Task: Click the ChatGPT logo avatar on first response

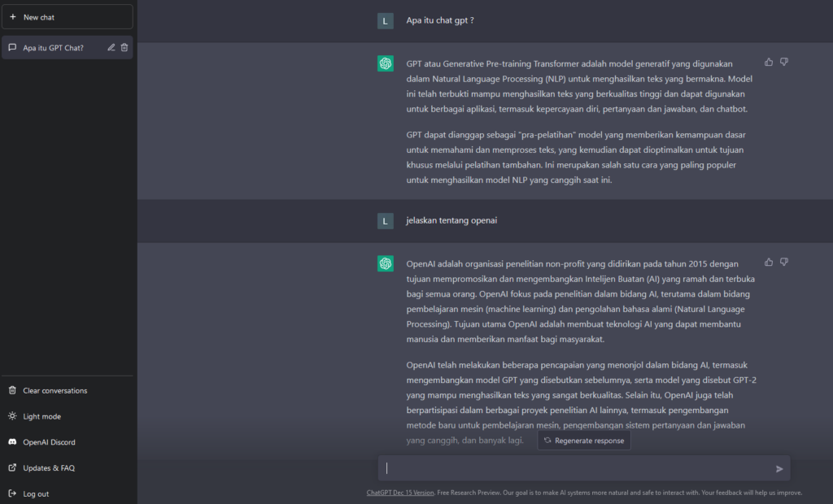Action: pos(386,63)
